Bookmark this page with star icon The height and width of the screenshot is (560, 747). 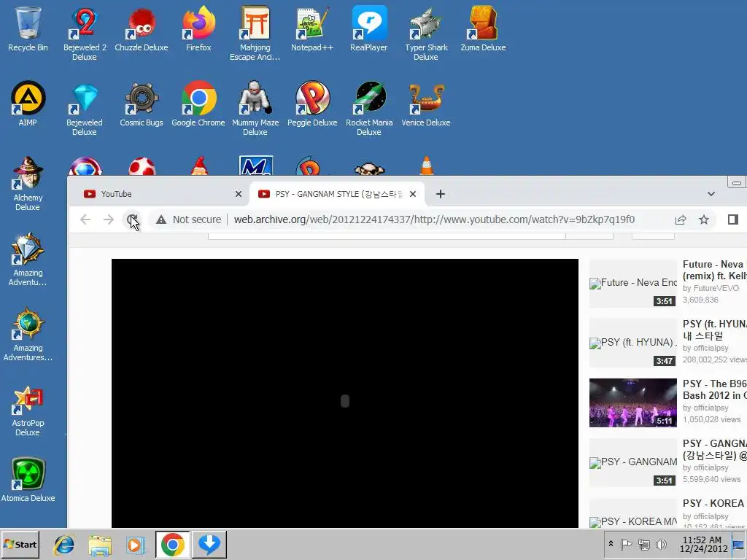pyautogui.click(x=704, y=219)
